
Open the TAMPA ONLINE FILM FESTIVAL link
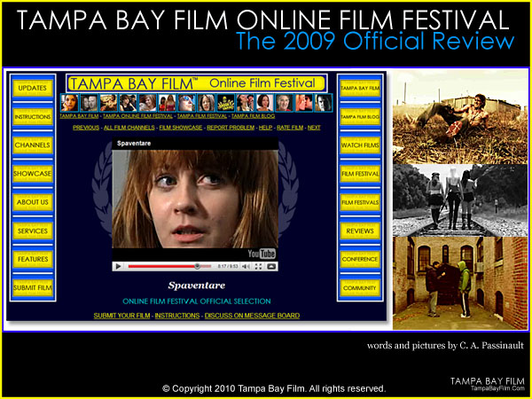coord(137,116)
